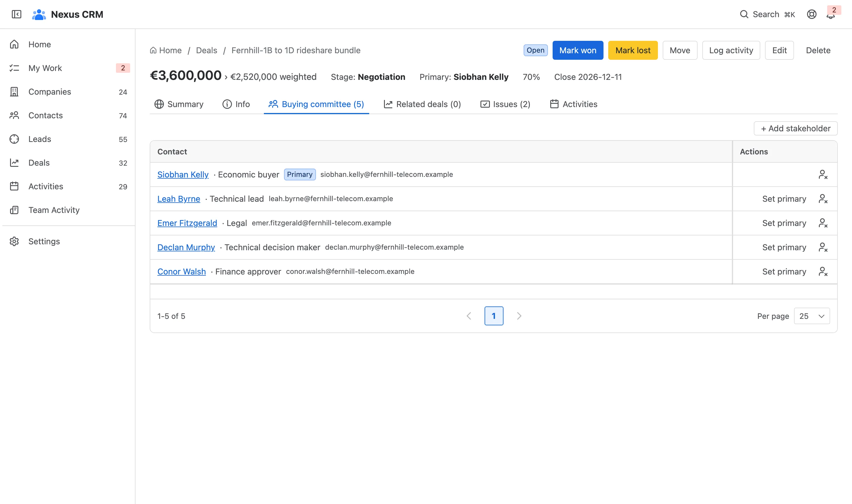Open Declan Murphy contact link
This screenshot has width=852, height=504.
pos(186,247)
